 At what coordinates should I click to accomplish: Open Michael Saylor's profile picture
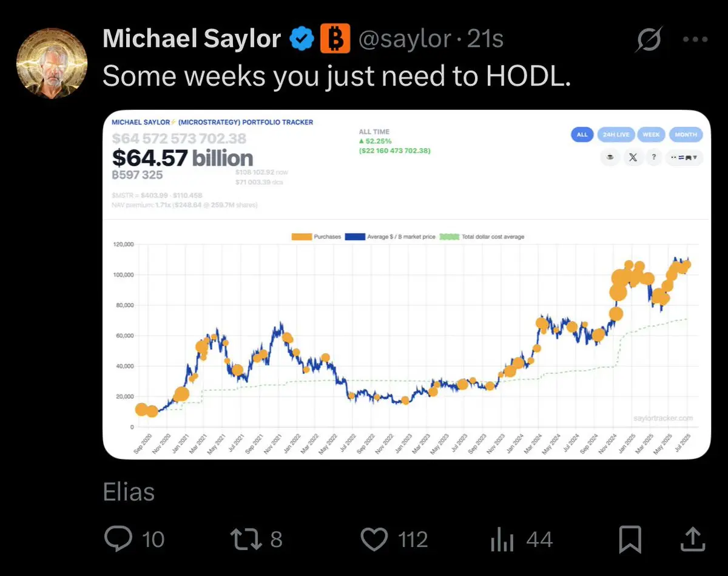click(52, 63)
